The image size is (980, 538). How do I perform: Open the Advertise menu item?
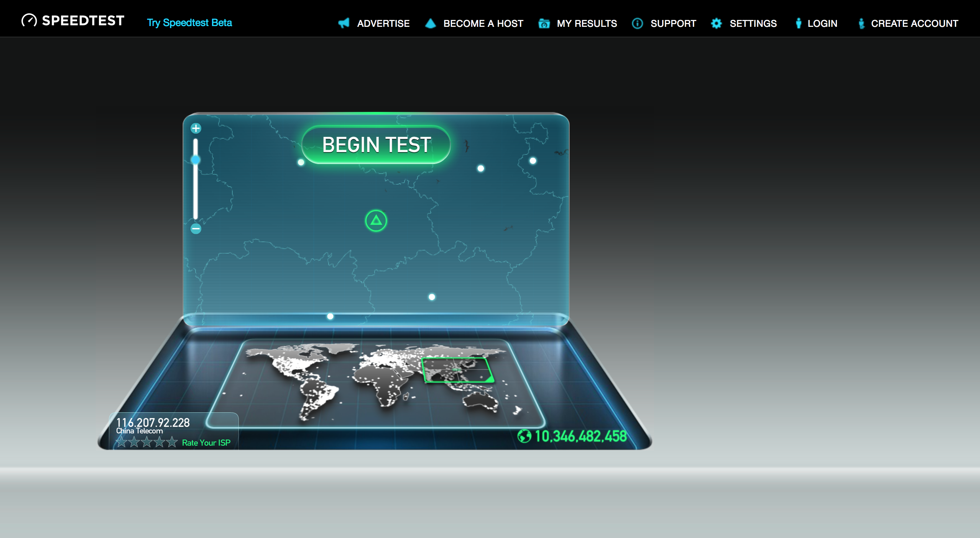(x=383, y=23)
